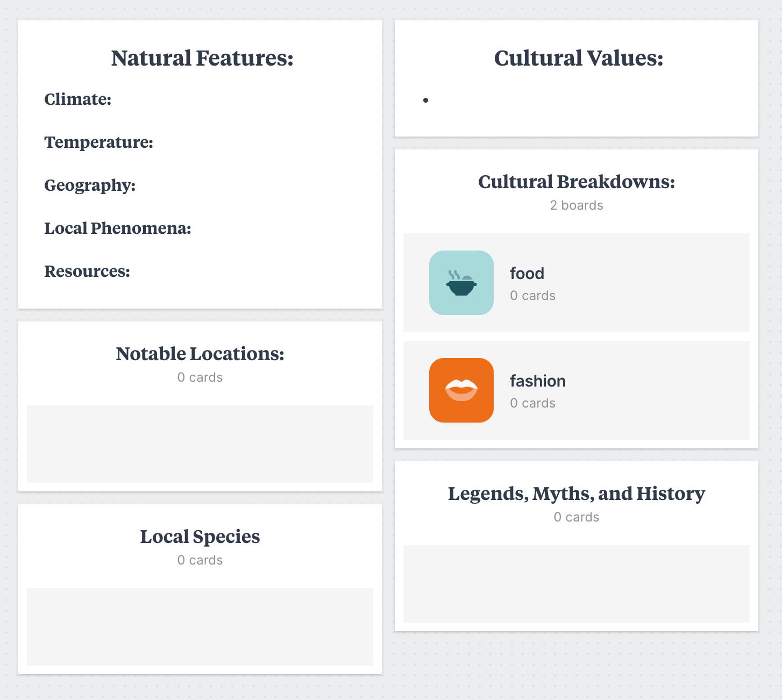This screenshot has width=782, height=700.
Task: Click empty Local Species card area
Action: [x=200, y=627]
